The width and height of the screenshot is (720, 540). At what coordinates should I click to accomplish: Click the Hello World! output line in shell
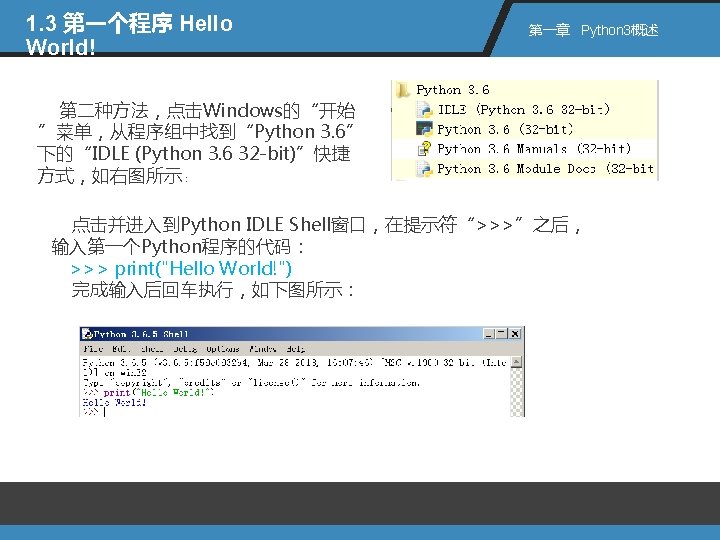[x=114, y=402]
